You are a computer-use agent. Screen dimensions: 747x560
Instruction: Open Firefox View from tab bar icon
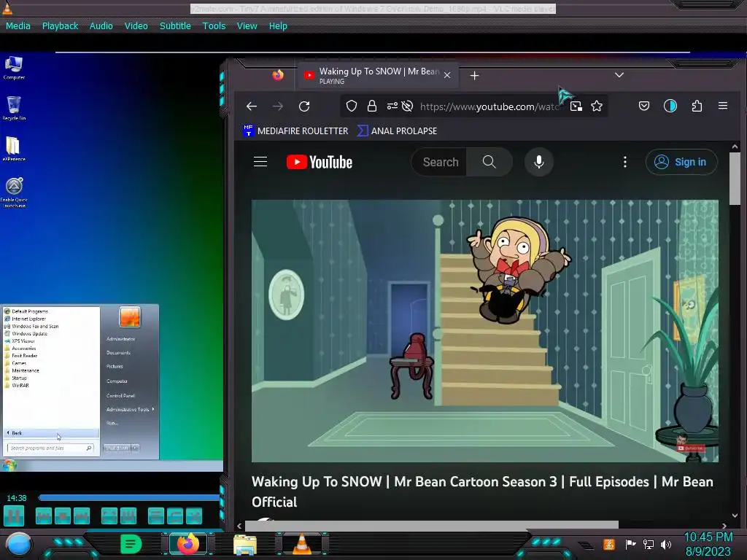[x=278, y=75]
